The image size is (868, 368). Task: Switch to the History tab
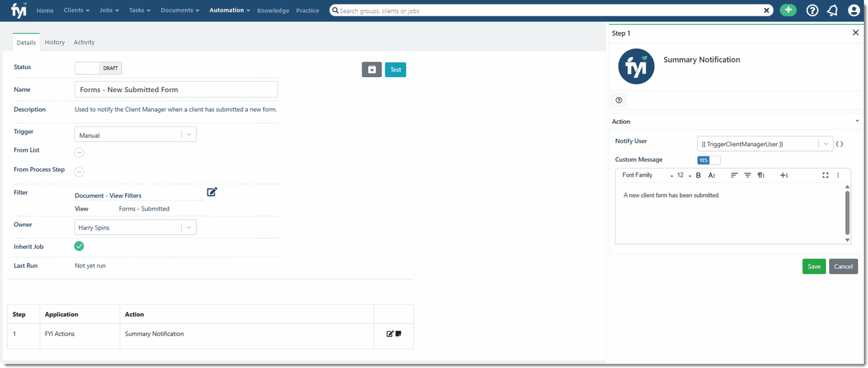point(55,42)
